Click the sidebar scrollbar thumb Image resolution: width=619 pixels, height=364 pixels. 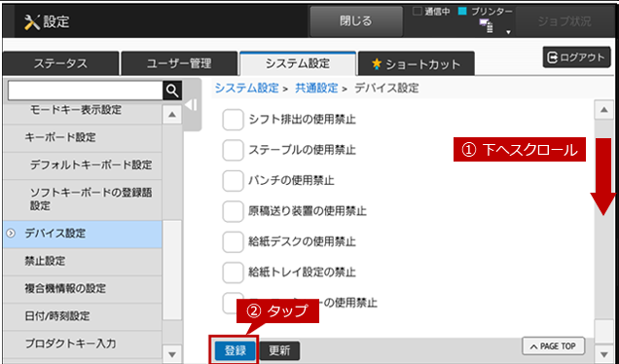pyautogui.click(x=172, y=271)
